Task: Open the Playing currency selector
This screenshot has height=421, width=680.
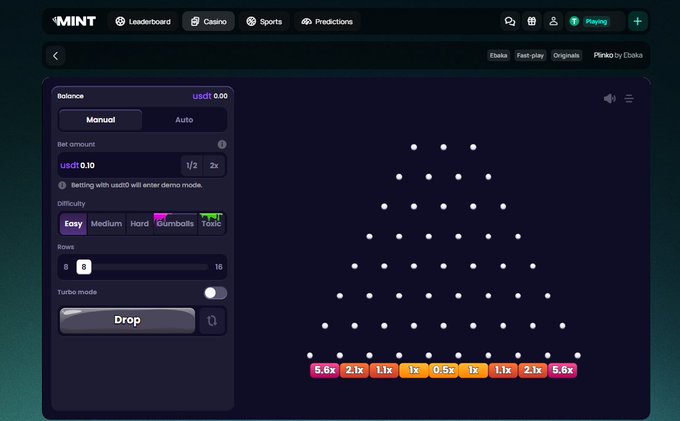Action: tap(595, 21)
